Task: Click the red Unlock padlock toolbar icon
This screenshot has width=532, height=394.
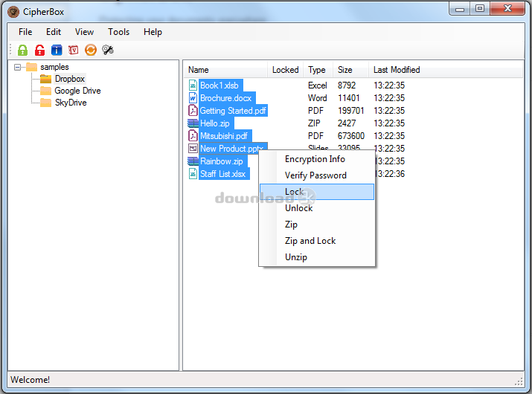Action: (x=39, y=50)
